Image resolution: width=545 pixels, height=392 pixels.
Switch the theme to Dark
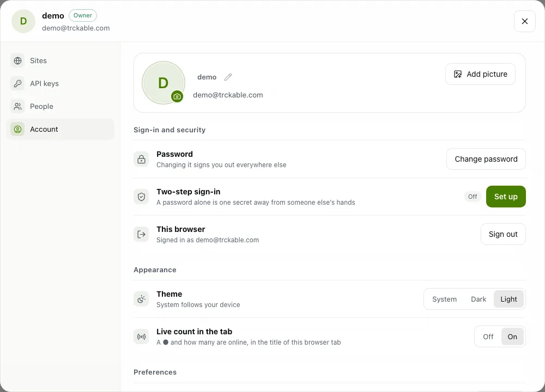point(479,299)
